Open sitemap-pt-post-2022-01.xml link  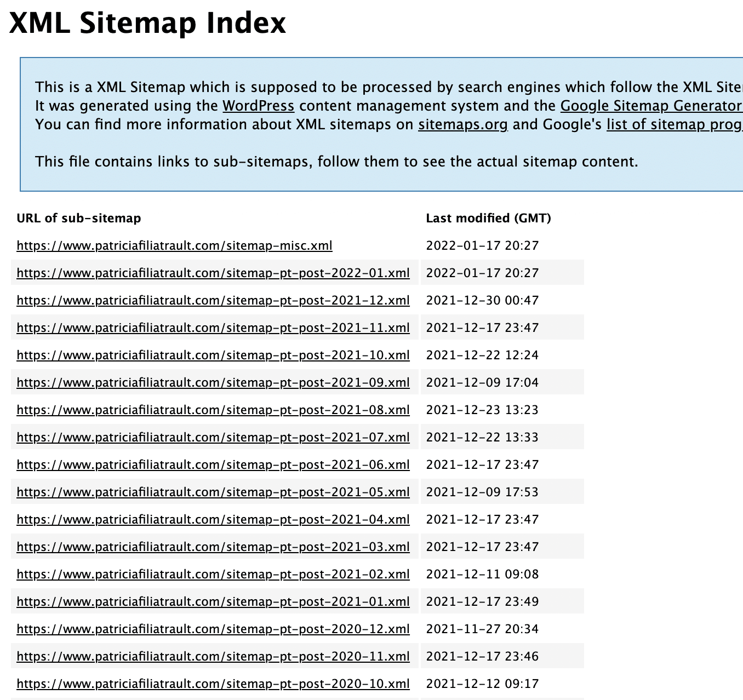point(213,273)
